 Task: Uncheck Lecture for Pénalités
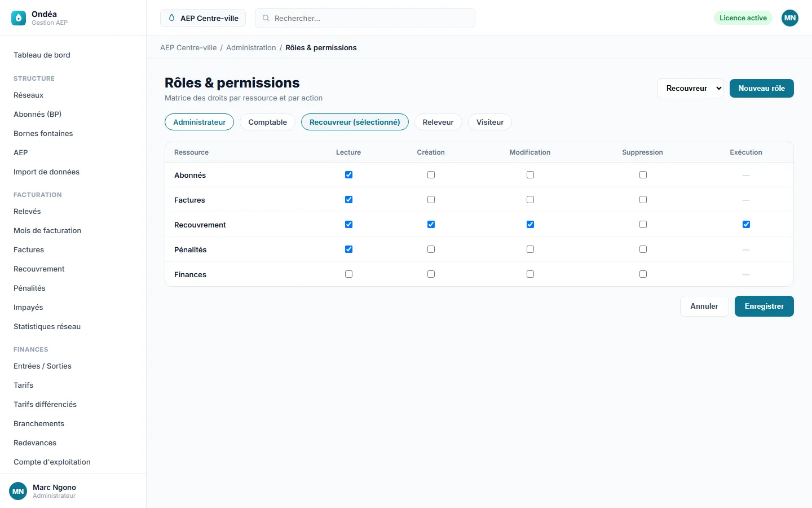click(348, 249)
